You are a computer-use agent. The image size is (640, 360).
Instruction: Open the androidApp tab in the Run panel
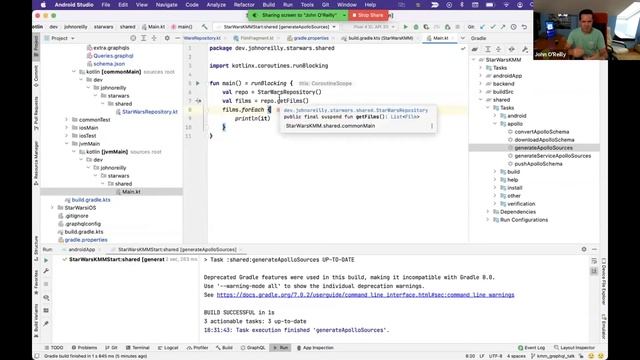(x=81, y=249)
